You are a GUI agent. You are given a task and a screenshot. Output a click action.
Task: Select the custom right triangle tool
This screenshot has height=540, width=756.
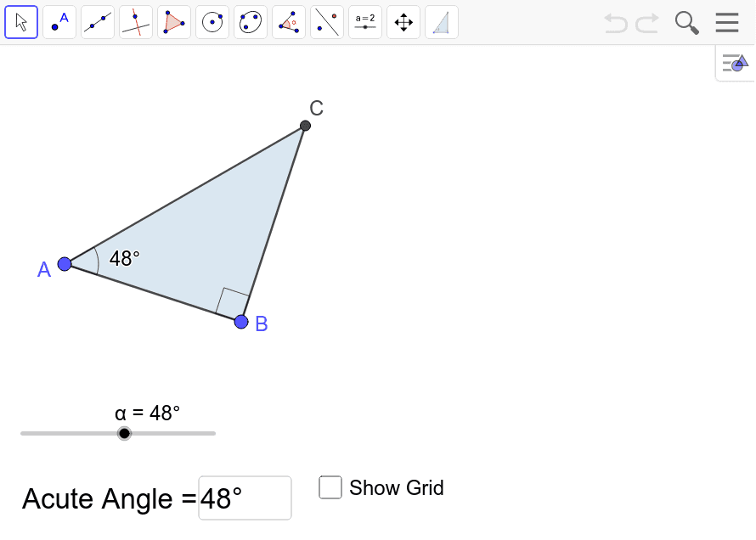442,22
